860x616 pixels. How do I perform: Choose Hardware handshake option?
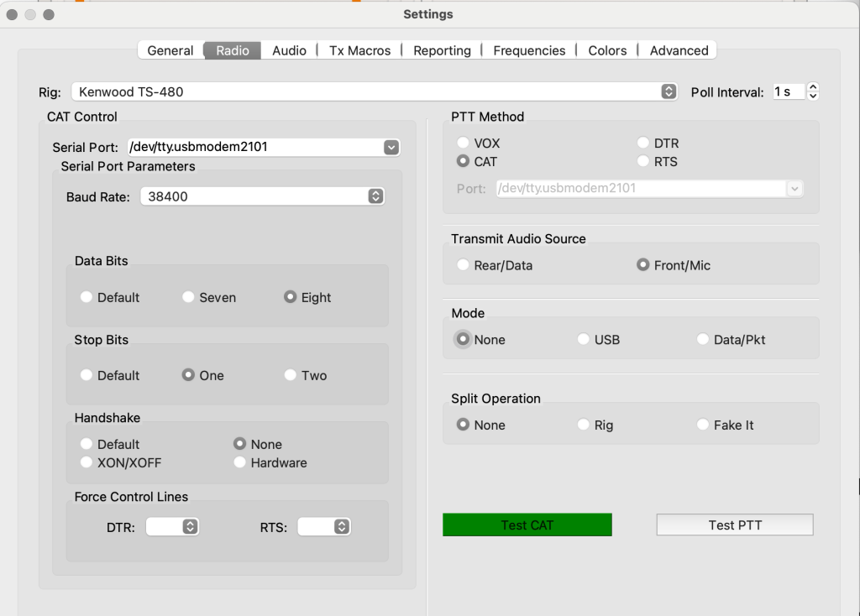point(240,462)
